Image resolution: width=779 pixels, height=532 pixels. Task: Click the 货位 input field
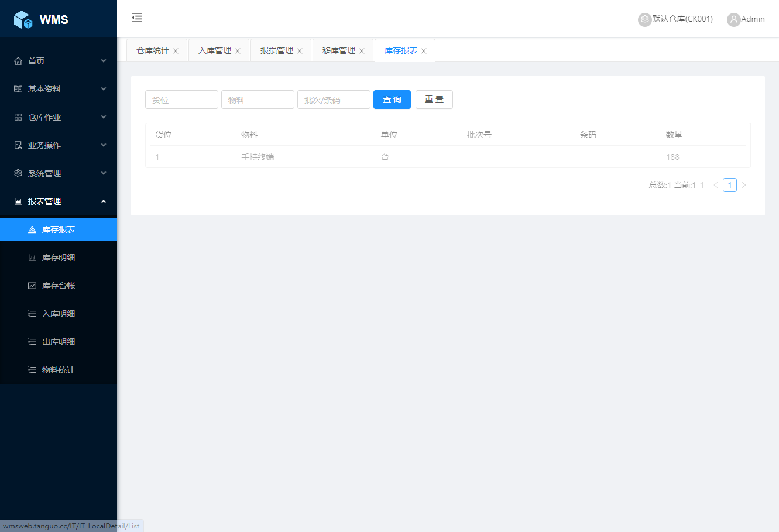[x=181, y=99]
